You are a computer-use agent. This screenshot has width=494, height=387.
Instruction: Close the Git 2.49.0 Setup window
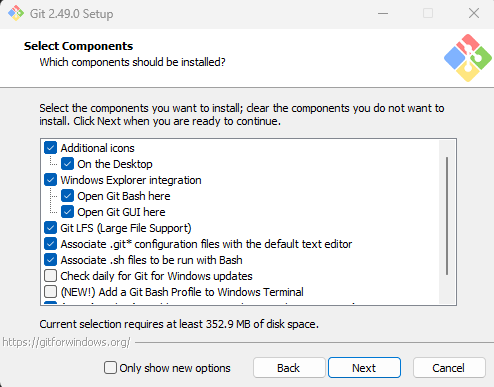[x=474, y=13]
